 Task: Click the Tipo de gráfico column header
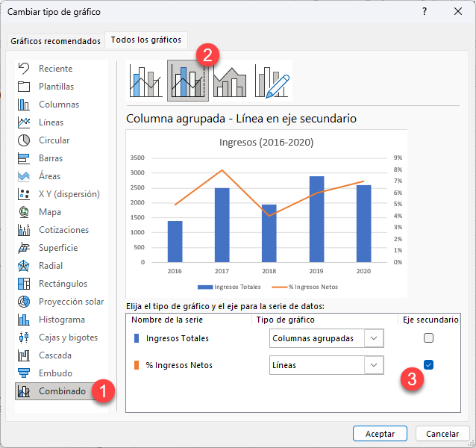285,320
